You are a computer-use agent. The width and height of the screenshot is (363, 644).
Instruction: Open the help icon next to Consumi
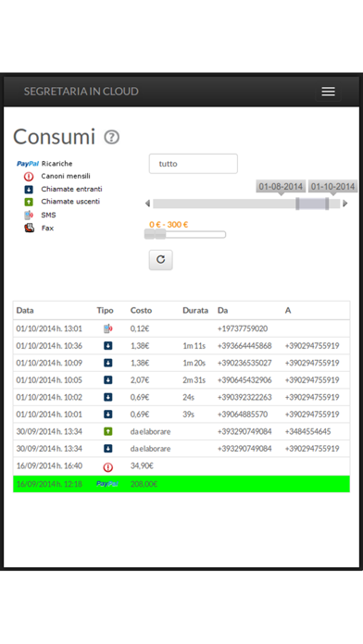[112, 137]
